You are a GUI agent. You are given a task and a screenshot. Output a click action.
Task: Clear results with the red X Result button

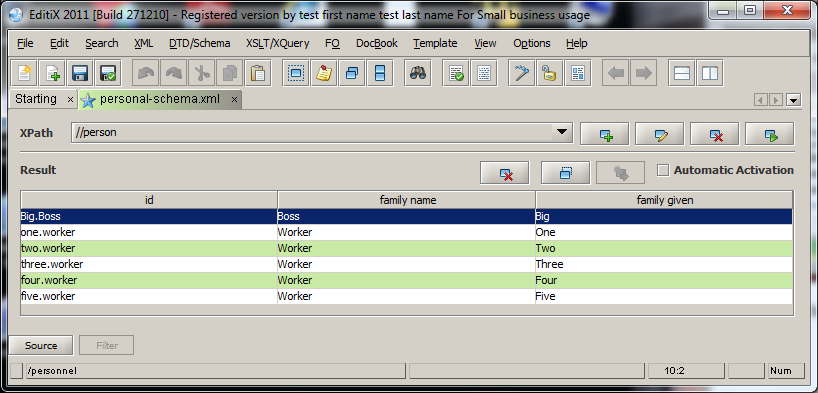coord(504,173)
